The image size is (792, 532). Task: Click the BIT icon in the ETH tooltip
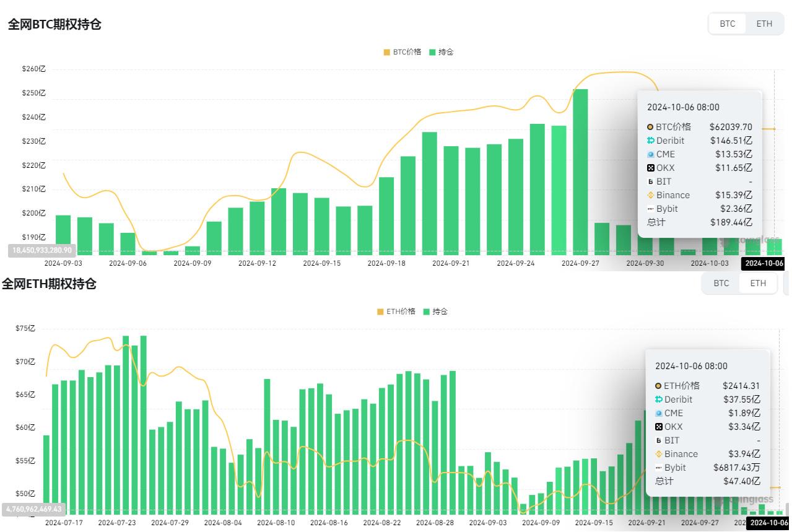pos(658,440)
